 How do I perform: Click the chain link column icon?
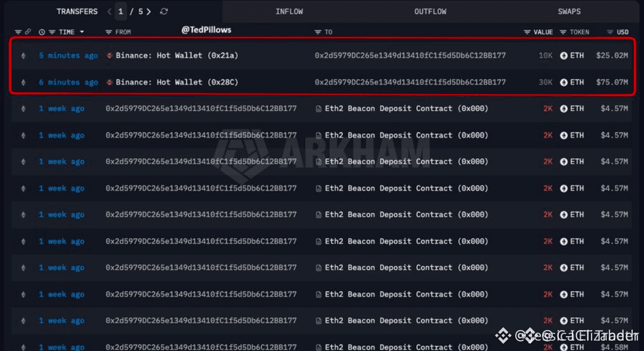coord(28,32)
